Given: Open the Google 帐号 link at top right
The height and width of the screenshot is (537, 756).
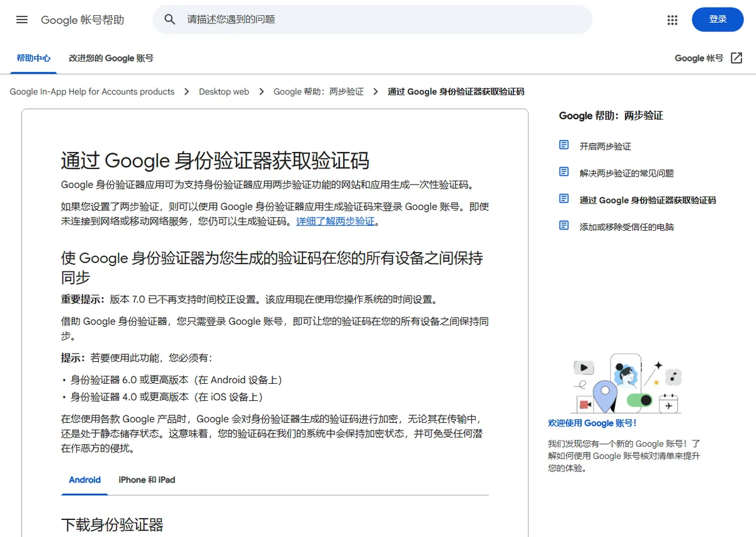Looking at the screenshot, I should [699, 58].
